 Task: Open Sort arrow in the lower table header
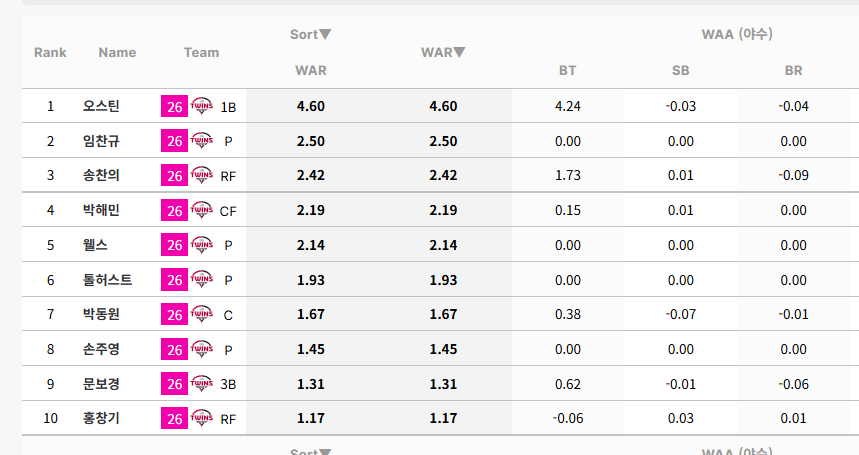click(x=325, y=452)
